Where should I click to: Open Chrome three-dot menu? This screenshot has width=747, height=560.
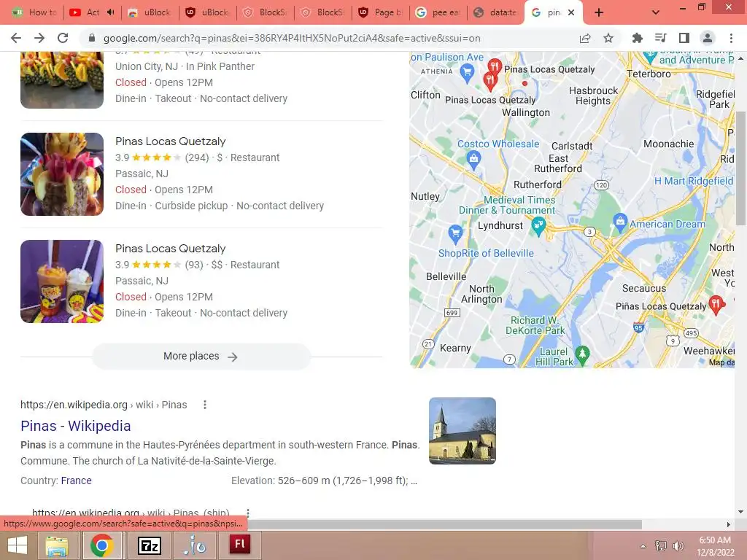(x=731, y=38)
